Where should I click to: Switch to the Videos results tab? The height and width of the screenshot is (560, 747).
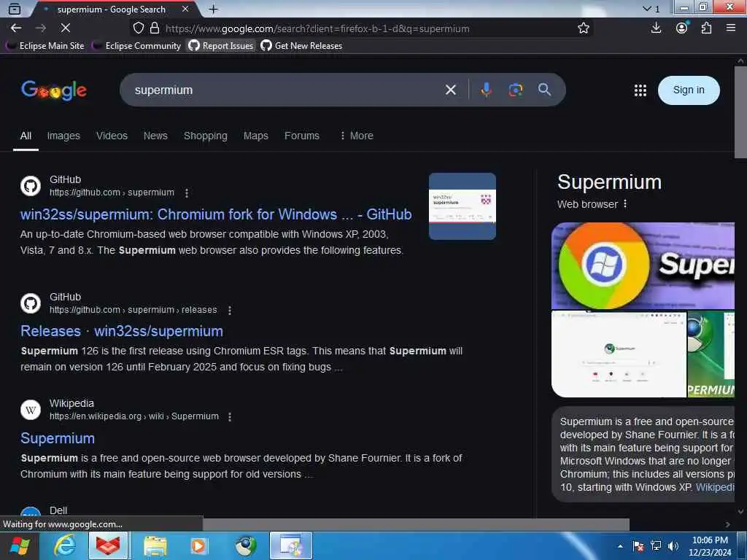click(x=112, y=136)
